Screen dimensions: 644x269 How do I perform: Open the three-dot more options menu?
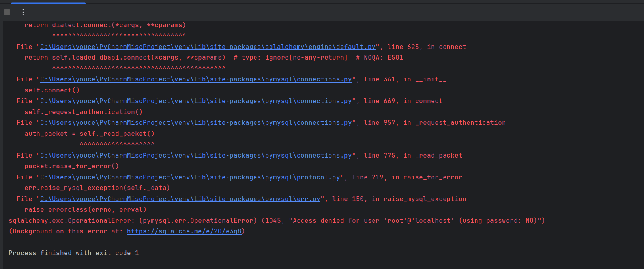[x=23, y=12]
